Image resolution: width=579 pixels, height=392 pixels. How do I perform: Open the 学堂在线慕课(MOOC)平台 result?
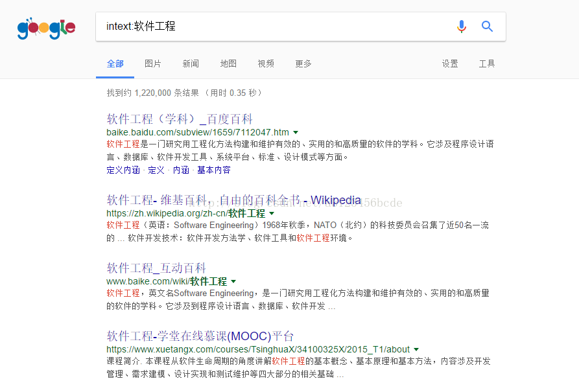coord(200,336)
